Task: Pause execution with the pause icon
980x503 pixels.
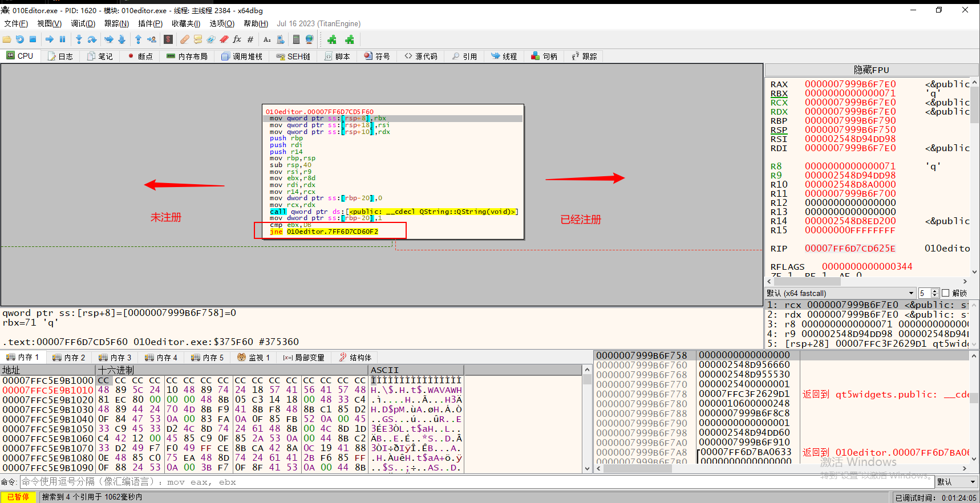Action: click(x=63, y=39)
